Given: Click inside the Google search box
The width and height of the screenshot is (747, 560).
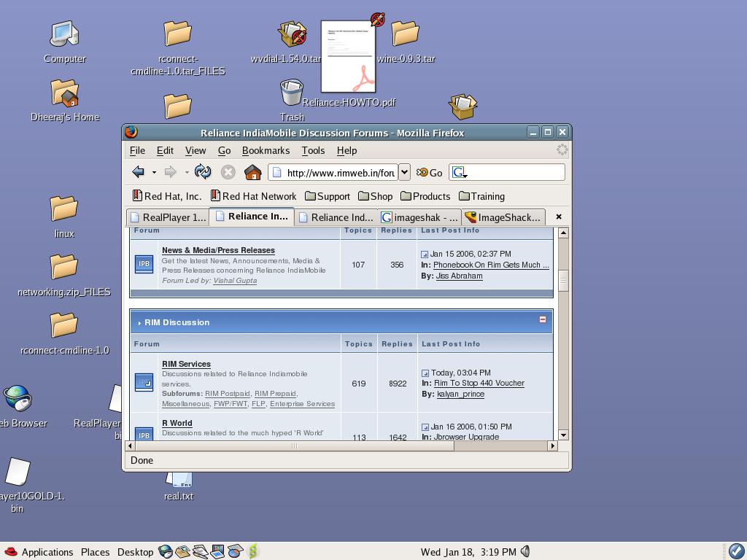Looking at the screenshot, I should [516, 172].
